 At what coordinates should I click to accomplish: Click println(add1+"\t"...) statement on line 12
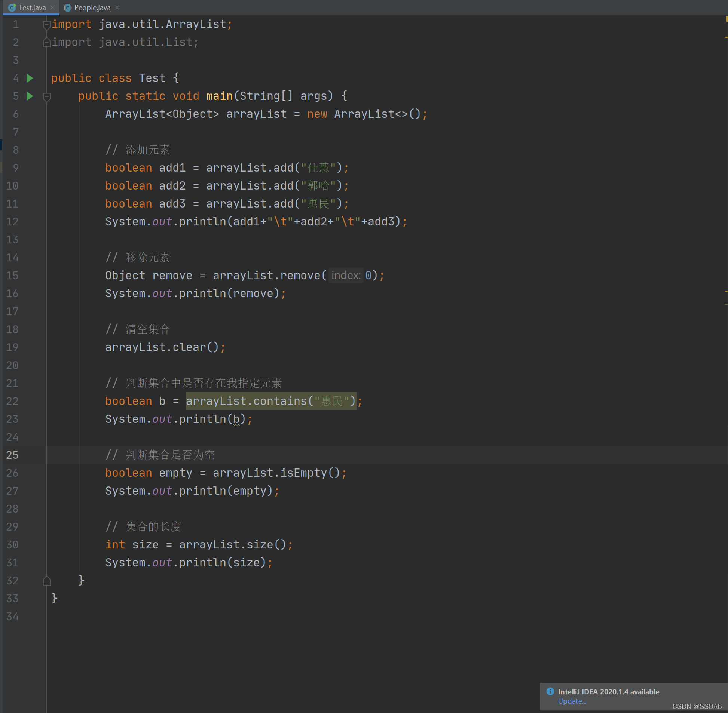point(256,221)
